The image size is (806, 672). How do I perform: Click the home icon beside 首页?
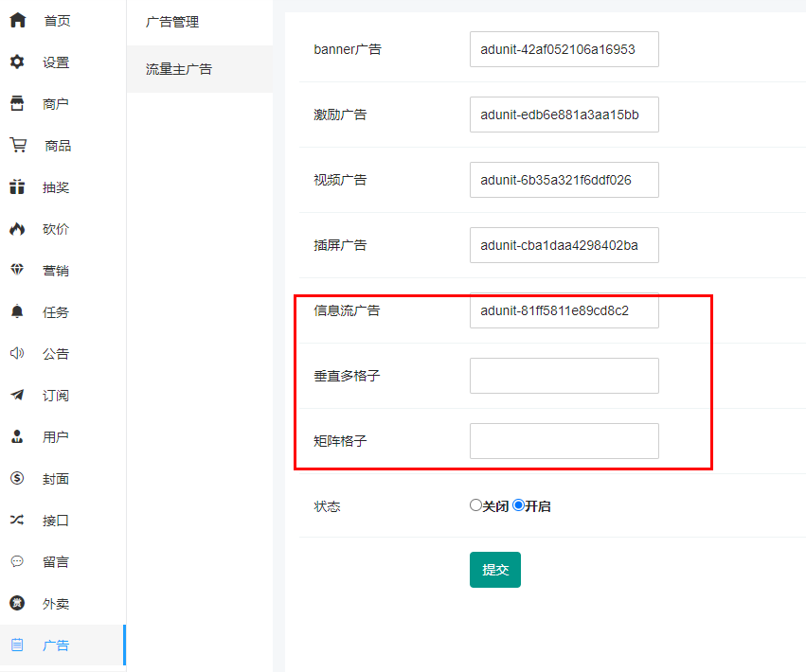click(x=17, y=20)
